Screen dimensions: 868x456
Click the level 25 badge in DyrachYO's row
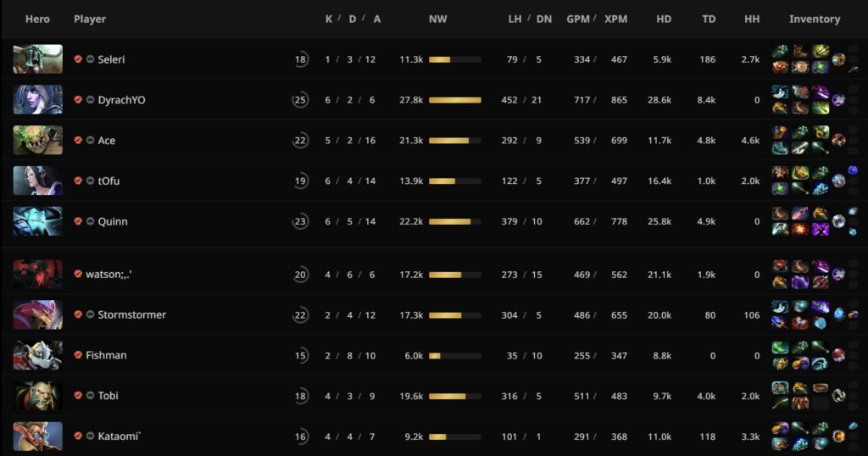(x=300, y=100)
